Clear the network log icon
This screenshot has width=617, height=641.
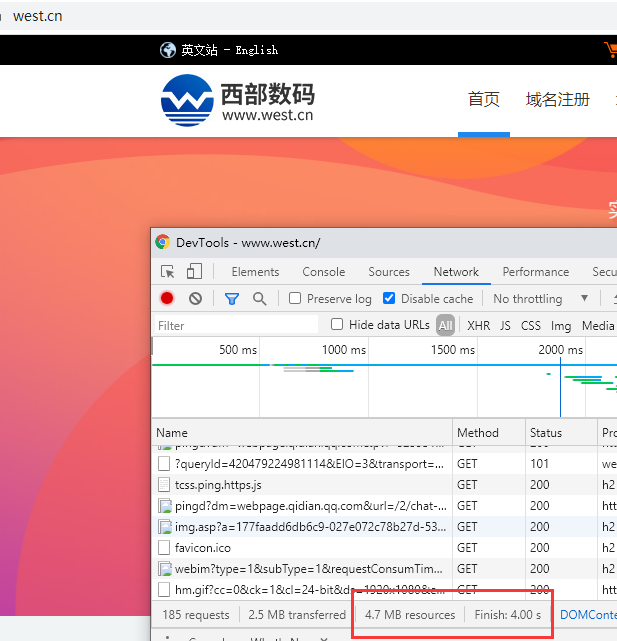[195, 299]
